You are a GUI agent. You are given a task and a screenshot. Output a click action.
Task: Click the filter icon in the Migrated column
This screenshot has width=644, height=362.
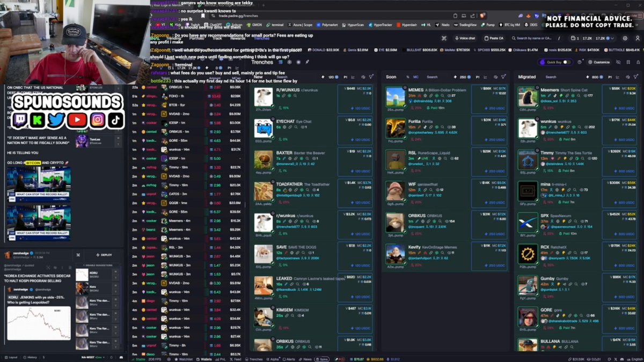pos(636,77)
